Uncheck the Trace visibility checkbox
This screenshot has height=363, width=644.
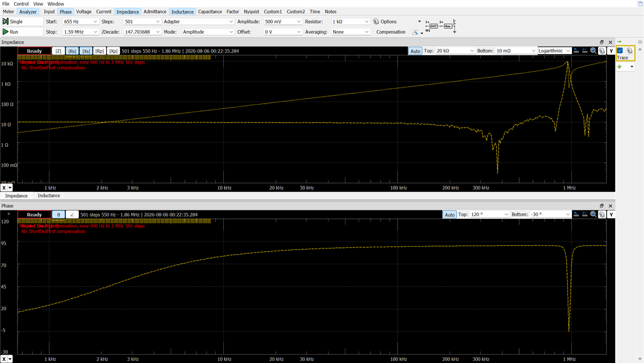coord(620,51)
